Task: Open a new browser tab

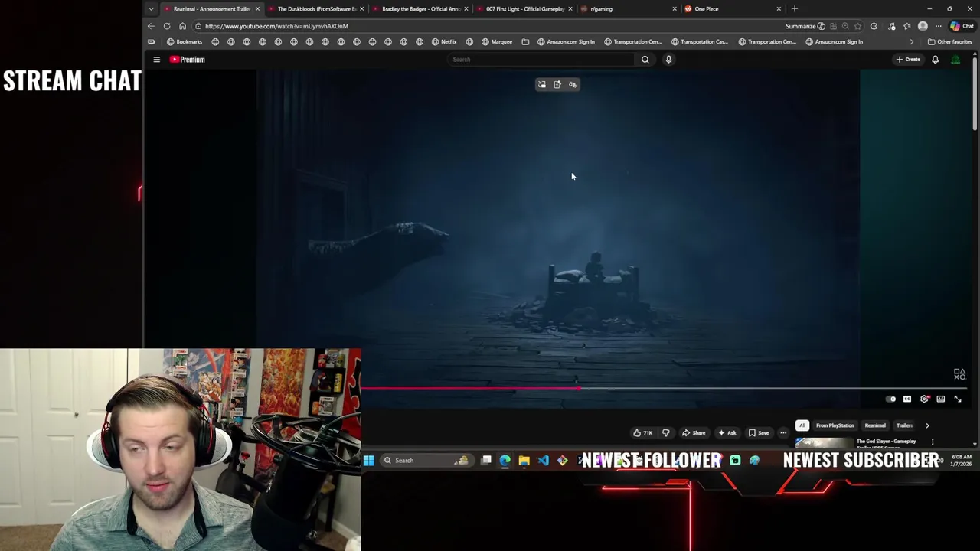Action: [794, 9]
